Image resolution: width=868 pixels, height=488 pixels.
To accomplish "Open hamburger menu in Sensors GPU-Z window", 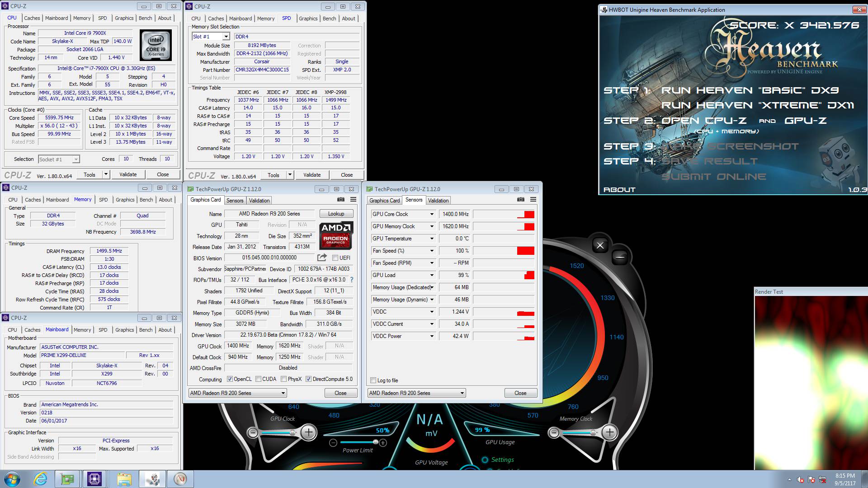I will [x=533, y=199].
